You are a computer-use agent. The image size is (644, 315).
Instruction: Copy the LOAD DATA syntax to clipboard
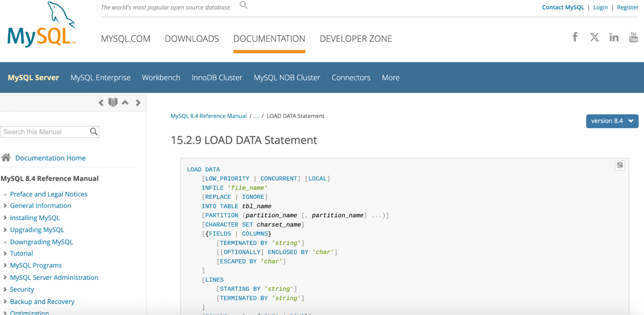click(x=620, y=165)
